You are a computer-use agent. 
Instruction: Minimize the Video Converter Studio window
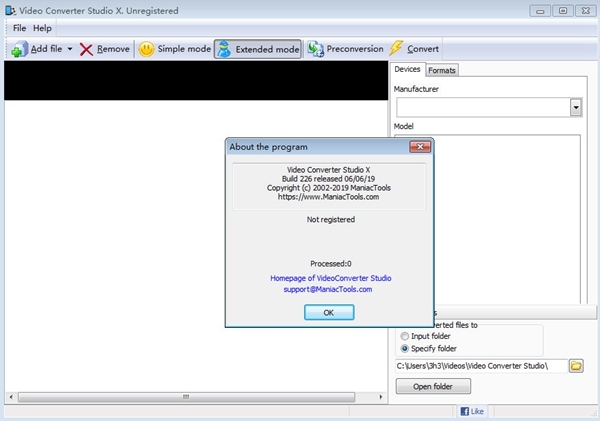[540, 11]
